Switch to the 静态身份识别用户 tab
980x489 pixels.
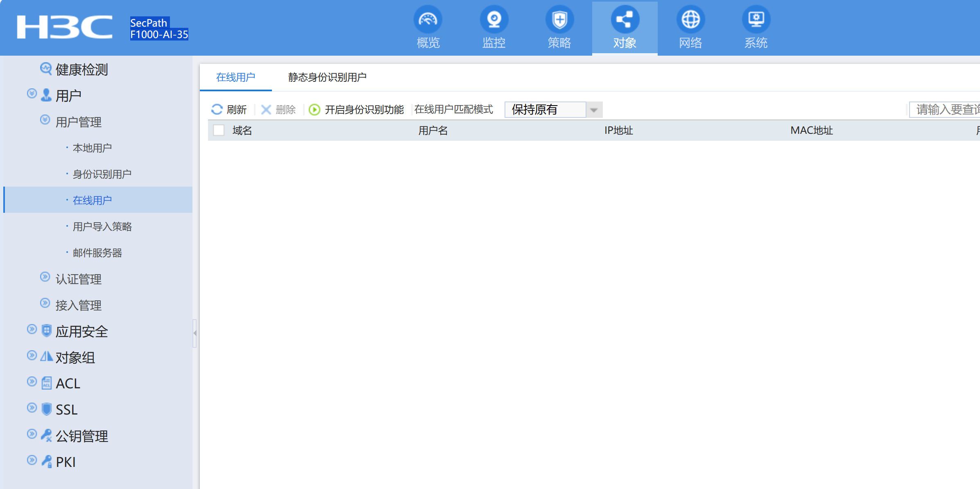coord(327,77)
